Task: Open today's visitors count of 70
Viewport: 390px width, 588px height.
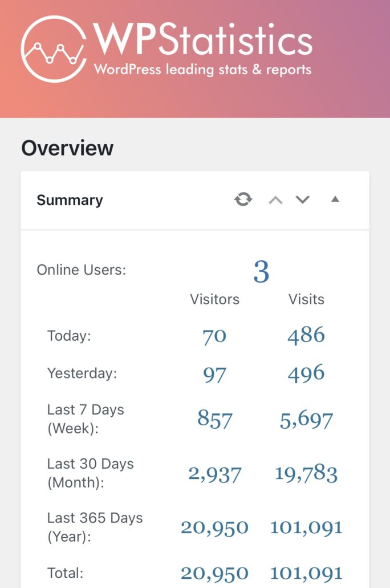Action: [x=214, y=336]
